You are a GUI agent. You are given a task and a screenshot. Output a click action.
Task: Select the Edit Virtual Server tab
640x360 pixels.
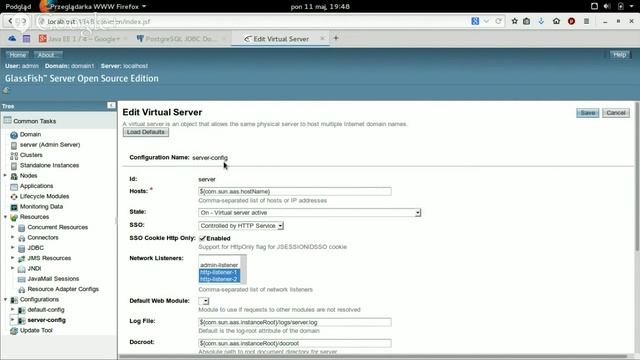(x=281, y=39)
